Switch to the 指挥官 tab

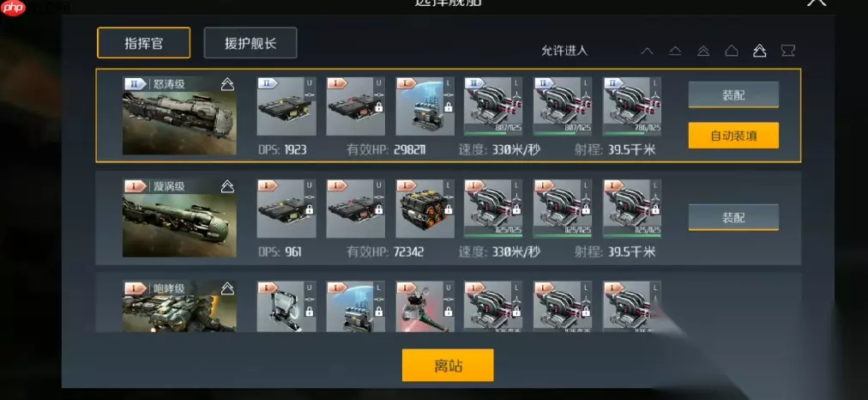coord(143,43)
